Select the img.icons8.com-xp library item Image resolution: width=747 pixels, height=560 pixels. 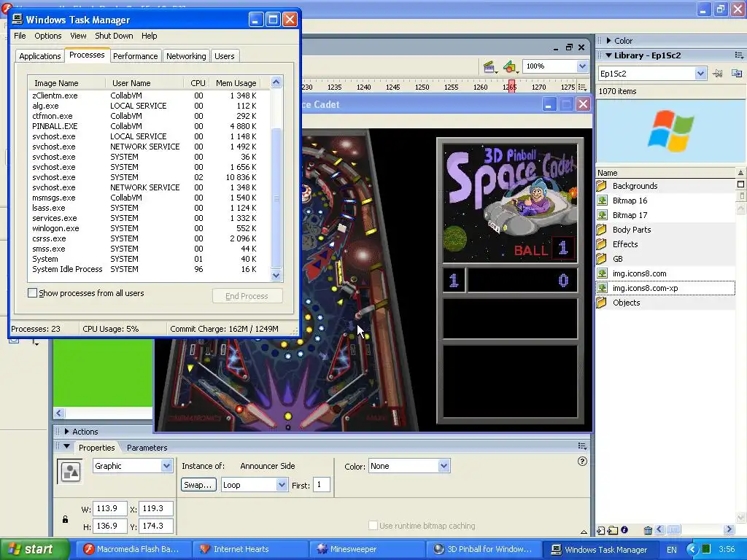click(x=665, y=288)
